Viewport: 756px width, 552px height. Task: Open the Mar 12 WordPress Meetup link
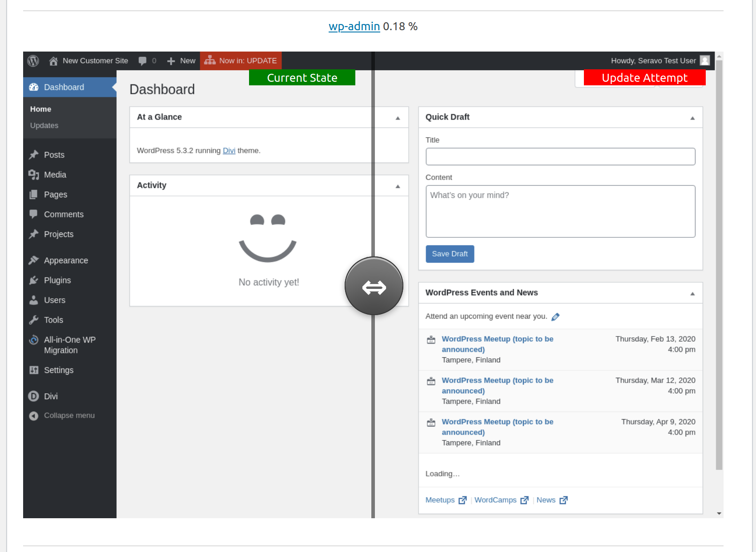497,386
